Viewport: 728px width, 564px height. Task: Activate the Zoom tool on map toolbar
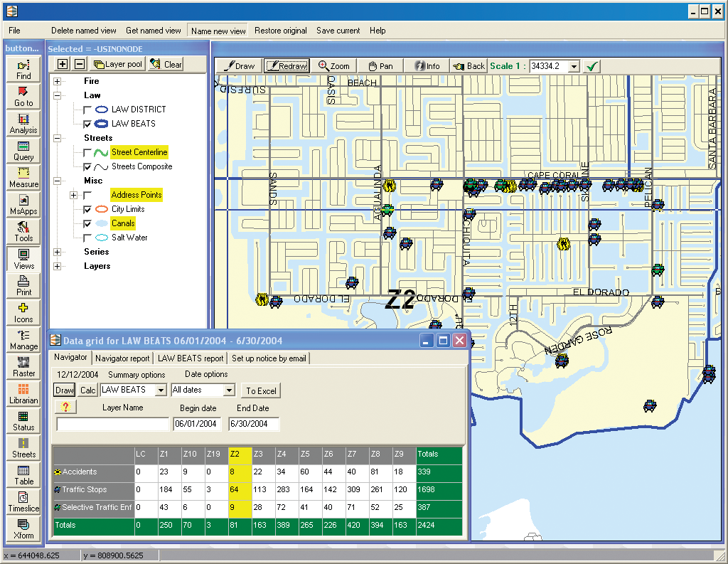pyautogui.click(x=334, y=66)
